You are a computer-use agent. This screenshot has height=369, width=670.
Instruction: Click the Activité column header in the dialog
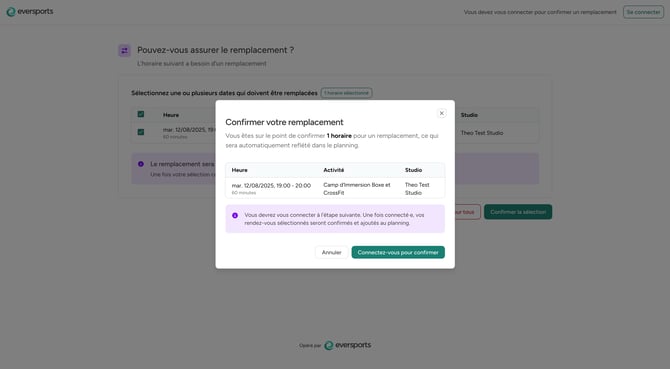tap(333, 170)
